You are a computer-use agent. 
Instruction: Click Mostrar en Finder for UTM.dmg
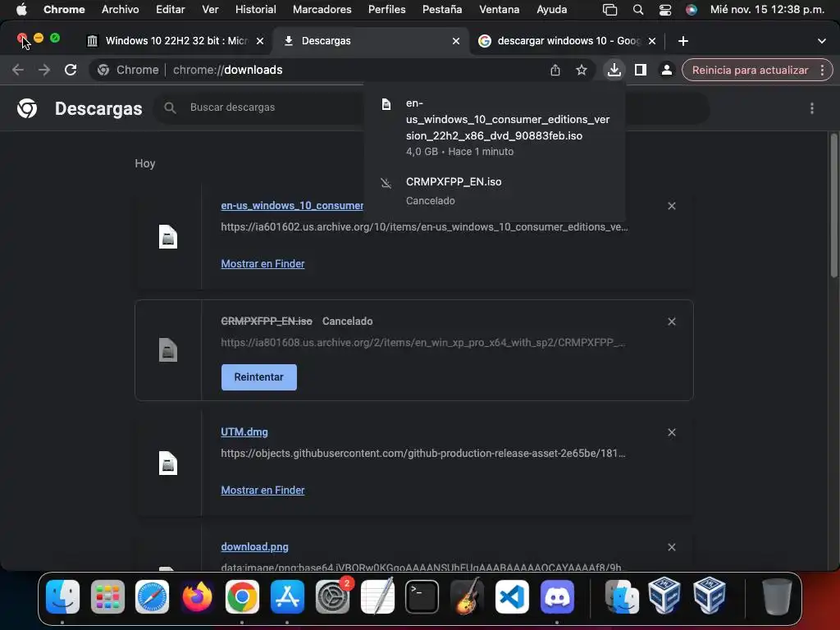coord(262,491)
